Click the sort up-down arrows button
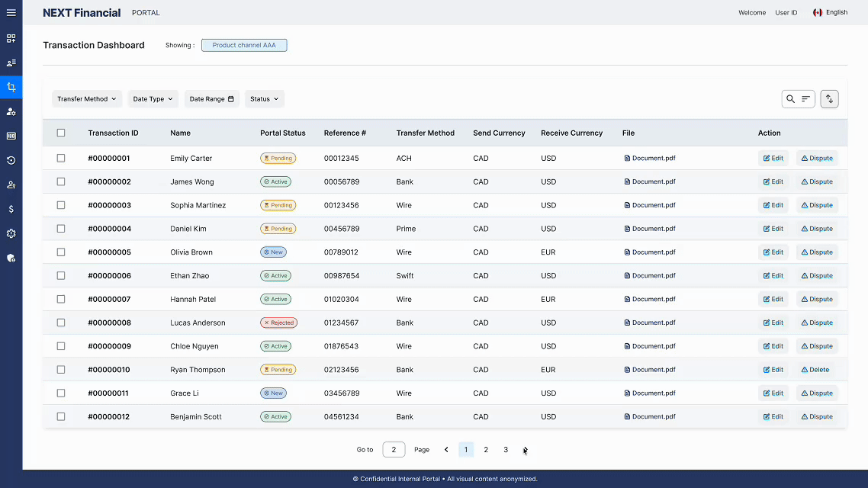Image resolution: width=868 pixels, height=488 pixels. [829, 99]
